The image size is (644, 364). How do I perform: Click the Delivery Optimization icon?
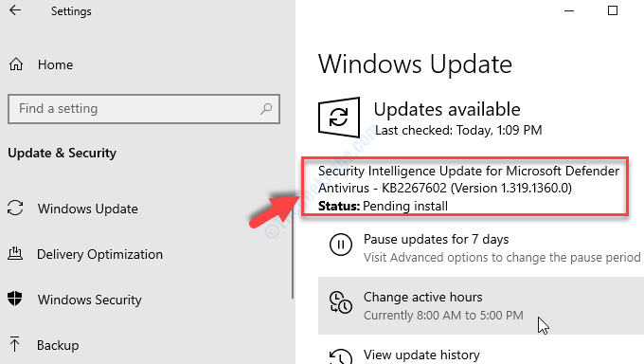pos(15,253)
